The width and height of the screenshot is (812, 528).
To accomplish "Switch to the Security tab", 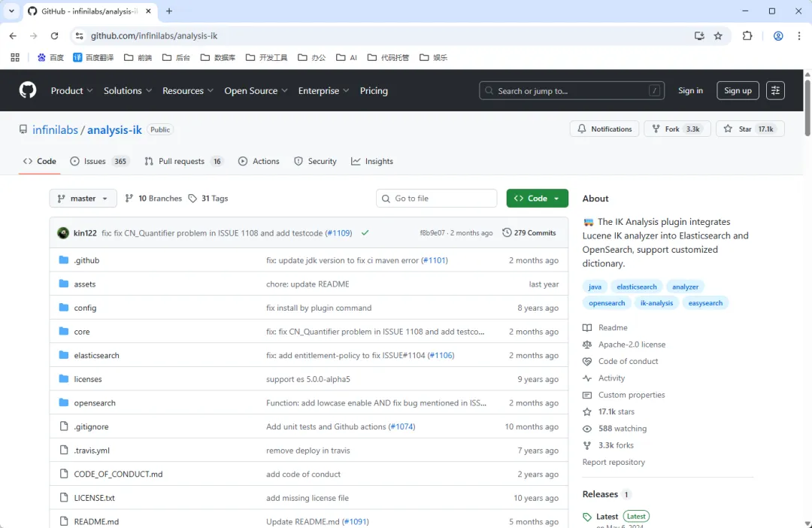I will [315, 161].
